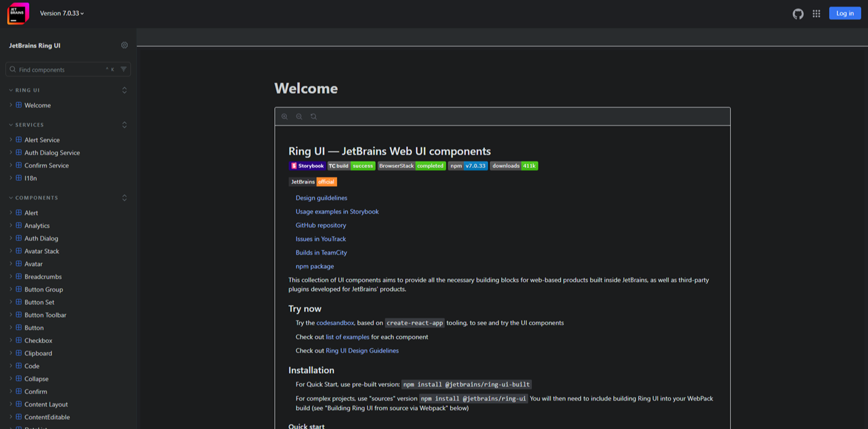Open the codesandbox link
Image resolution: width=868 pixels, height=429 pixels.
(x=335, y=323)
